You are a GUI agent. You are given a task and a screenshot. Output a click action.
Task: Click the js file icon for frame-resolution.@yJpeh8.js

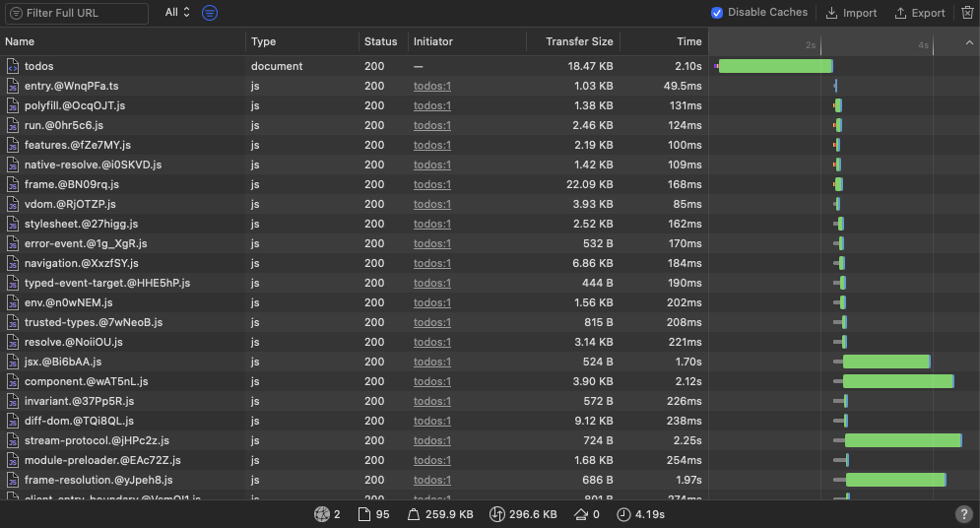click(13, 480)
